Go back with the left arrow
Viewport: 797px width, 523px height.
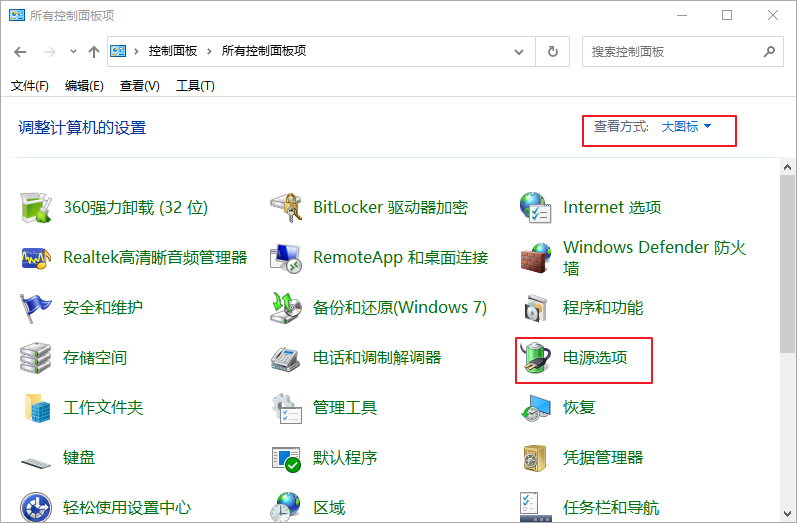20,51
